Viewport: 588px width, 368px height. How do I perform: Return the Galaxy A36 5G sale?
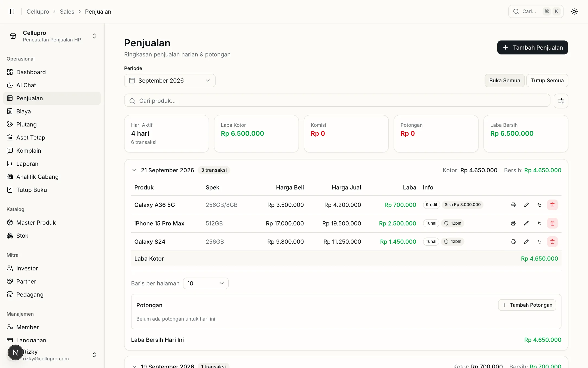pyautogui.click(x=539, y=205)
